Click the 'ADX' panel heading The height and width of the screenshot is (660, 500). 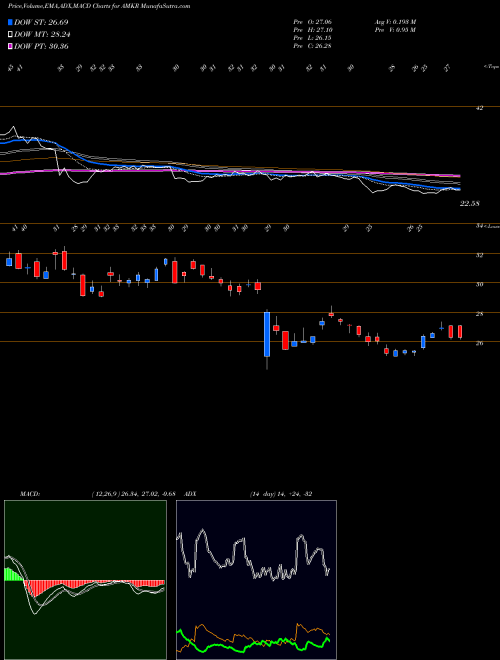pyautogui.click(x=191, y=494)
